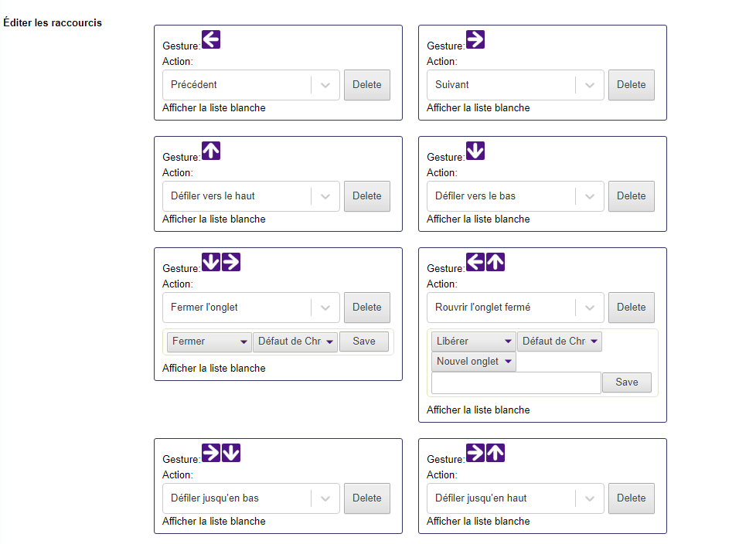Delete the Suivant gesture

pyautogui.click(x=631, y=85)
